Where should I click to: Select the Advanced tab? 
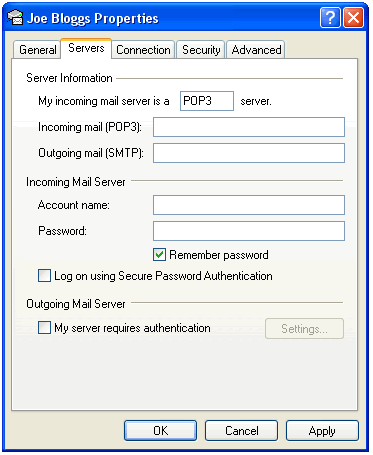(x=256, y=50)
